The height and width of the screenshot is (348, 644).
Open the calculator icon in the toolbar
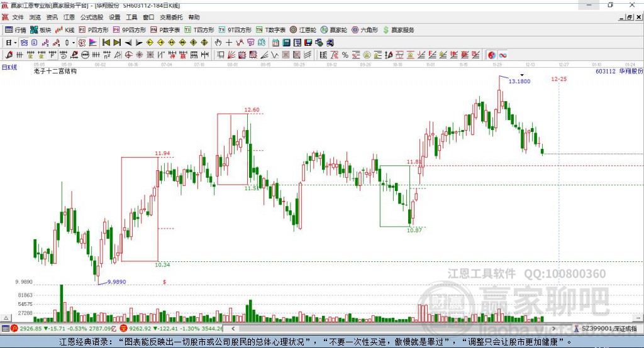coord(286,43)
